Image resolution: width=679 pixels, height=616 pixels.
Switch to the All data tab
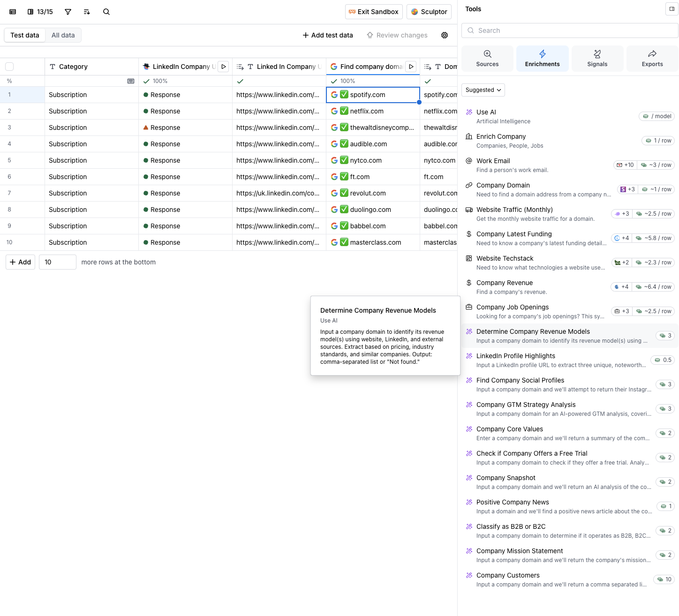point(63,35)
